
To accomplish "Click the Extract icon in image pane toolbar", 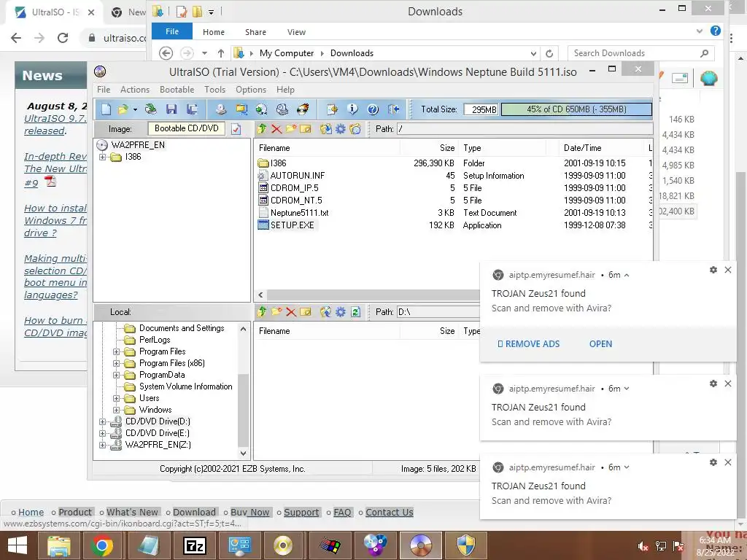I will [326, 128].
